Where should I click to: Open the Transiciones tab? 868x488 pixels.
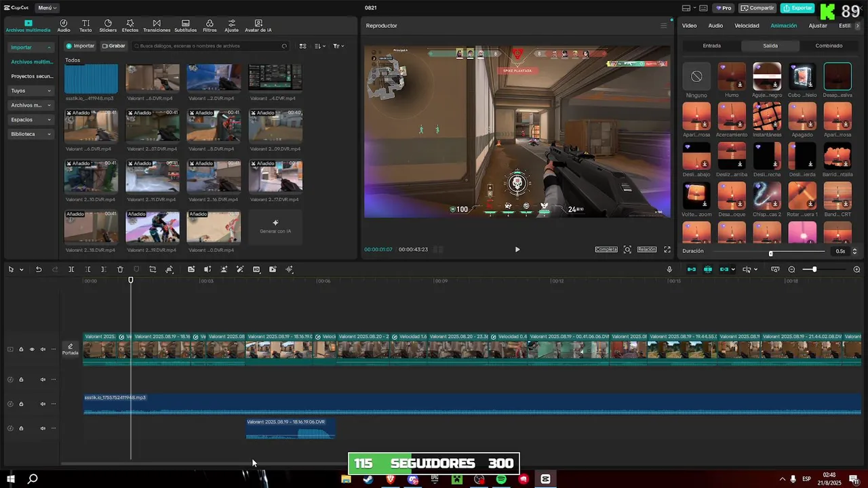pyautogui.click(x=157, y=26)
